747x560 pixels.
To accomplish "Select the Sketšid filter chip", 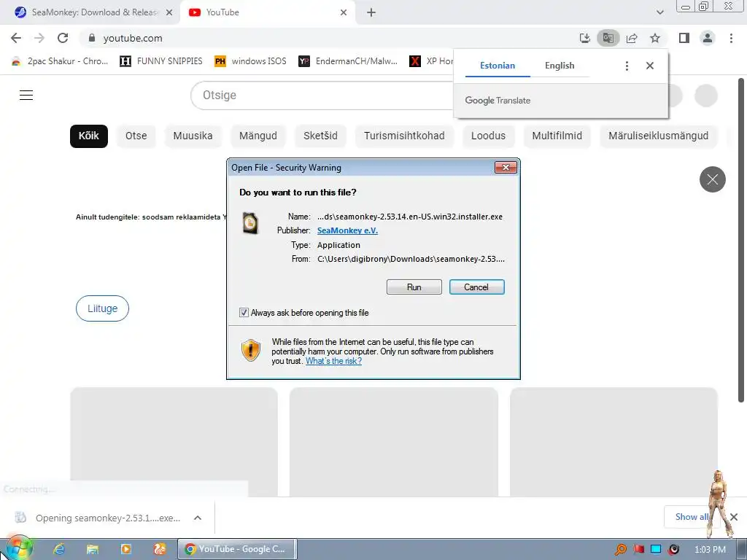I will (x=320, y=136).
